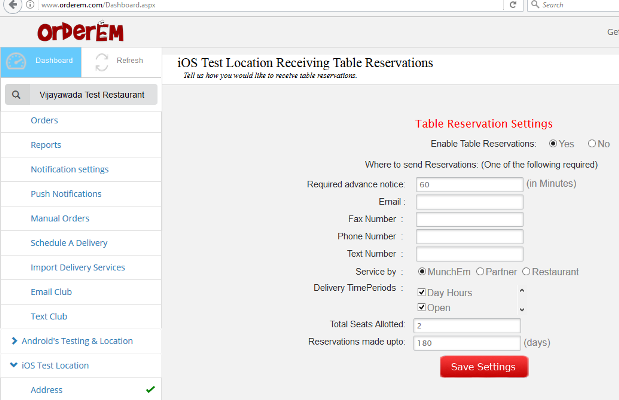This screenshot has width=619, height=400.
Task: Click the browser reload icon
Action: pos(512,5)
